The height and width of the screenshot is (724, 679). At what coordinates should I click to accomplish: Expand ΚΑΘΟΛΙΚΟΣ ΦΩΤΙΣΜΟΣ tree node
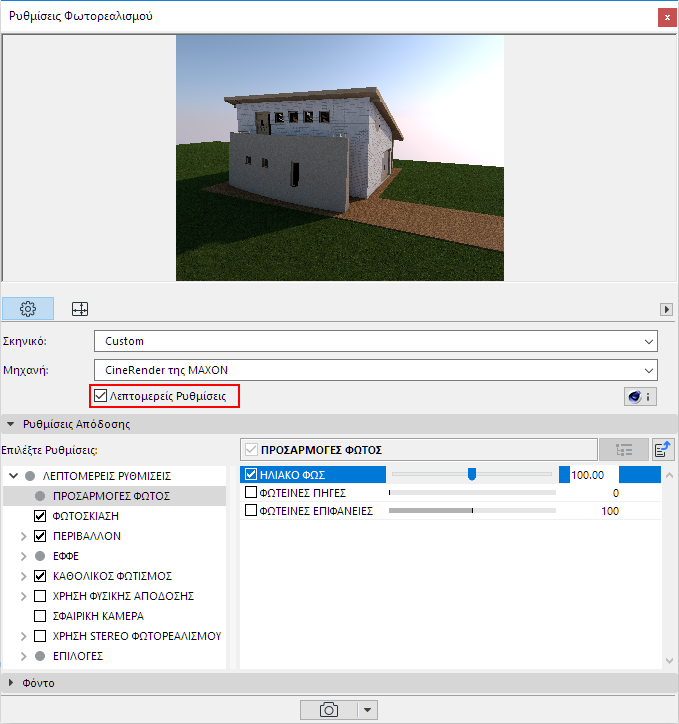pyautogui.click(x=23, y=576)
